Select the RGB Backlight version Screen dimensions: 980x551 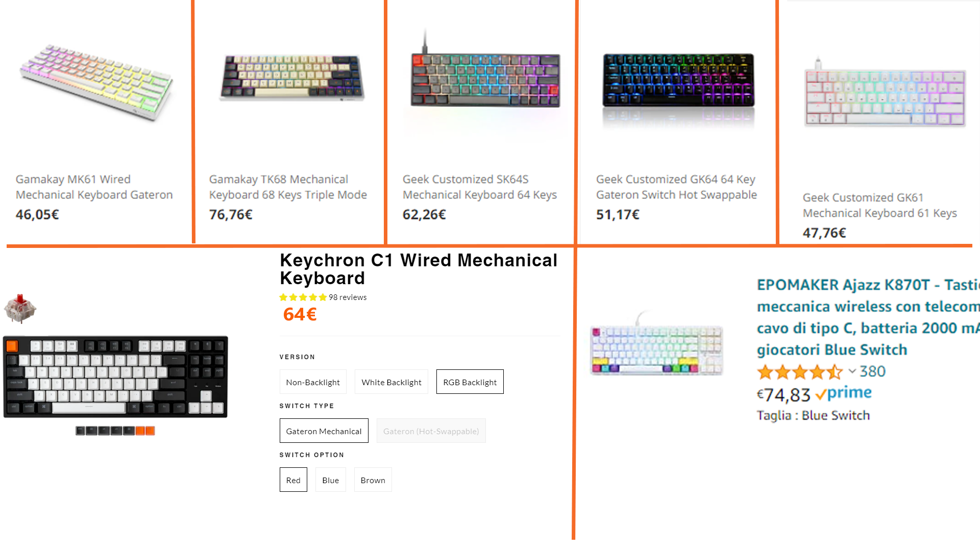pos(470,382)
